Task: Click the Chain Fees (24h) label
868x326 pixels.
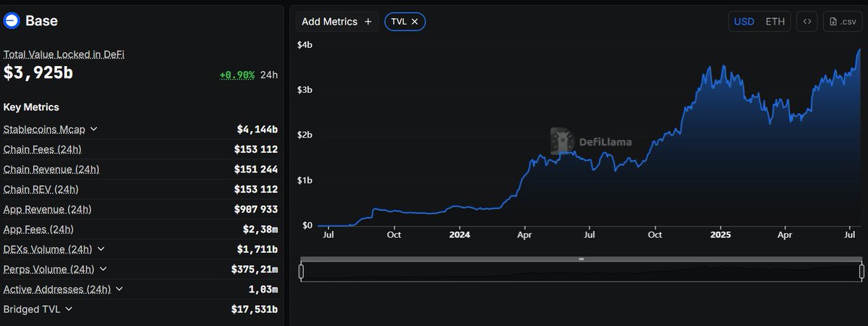Action: coord(42,149)
